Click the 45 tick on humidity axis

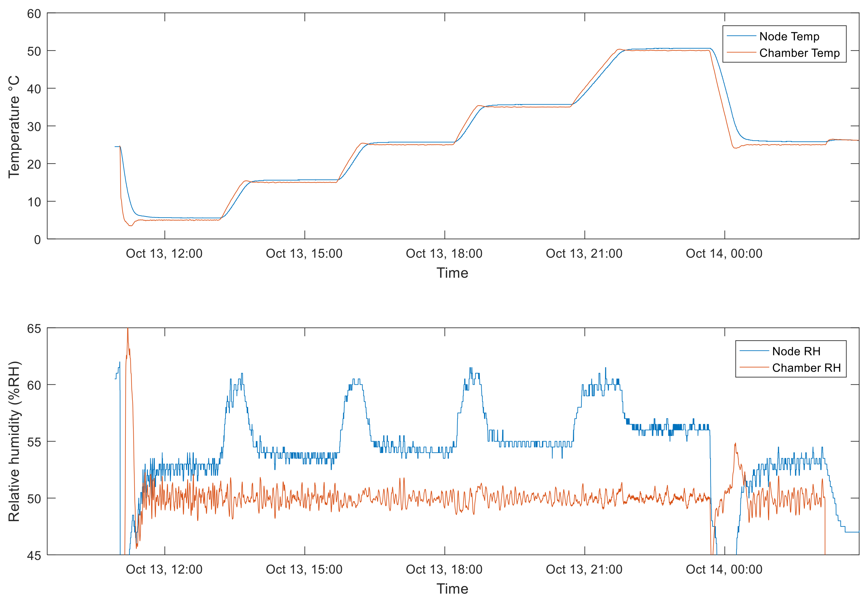pos(34,555)
